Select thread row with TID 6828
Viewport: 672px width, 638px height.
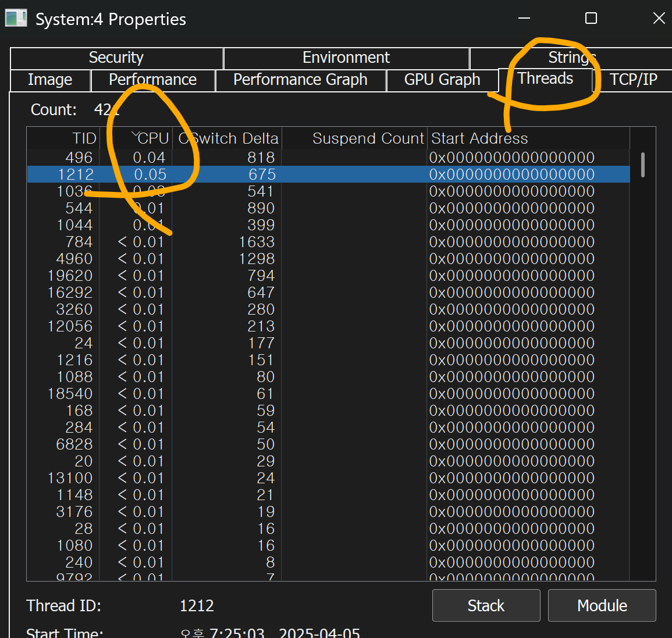(328, 444)
